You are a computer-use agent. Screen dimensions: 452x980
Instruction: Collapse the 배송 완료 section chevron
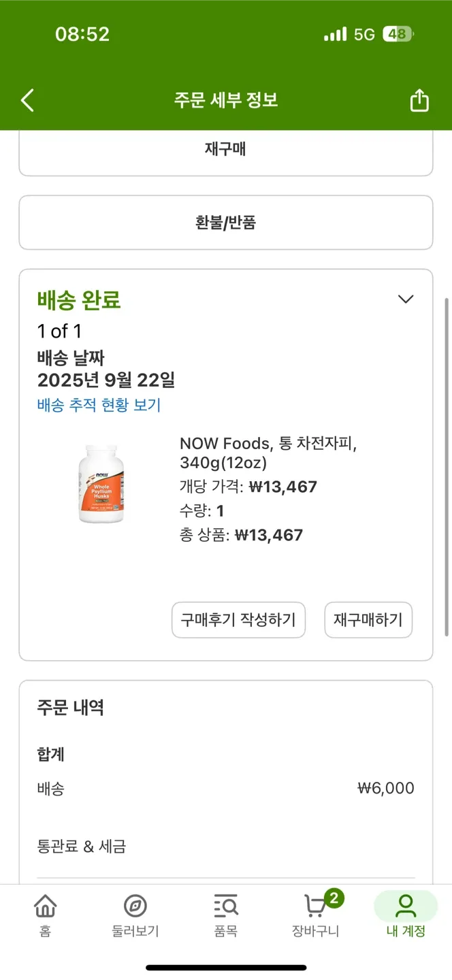coord(406,299)
